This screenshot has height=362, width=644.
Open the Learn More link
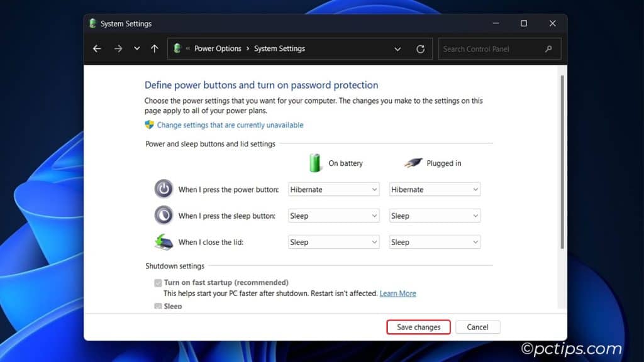pos(397,293)
